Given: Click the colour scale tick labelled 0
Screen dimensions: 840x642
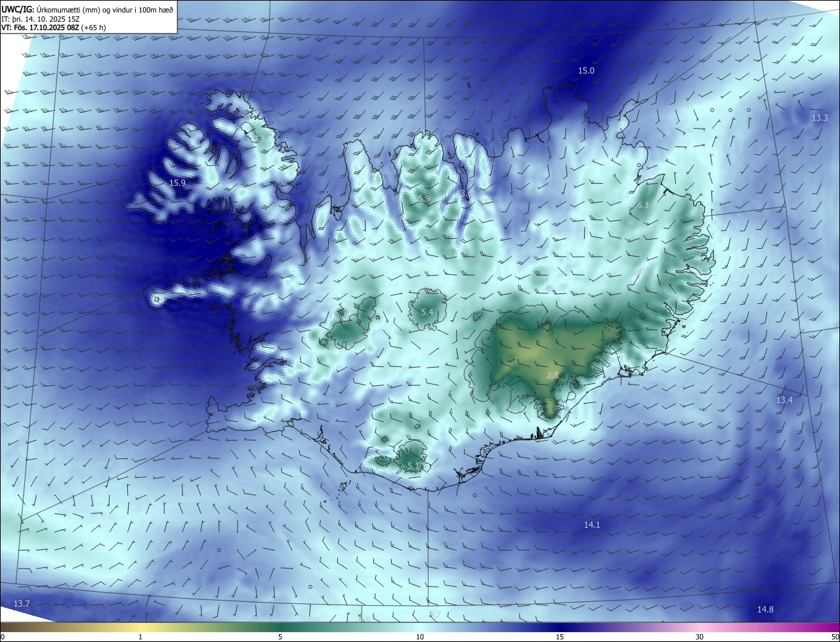Looking at the screenshot, I should coord(3,637).
